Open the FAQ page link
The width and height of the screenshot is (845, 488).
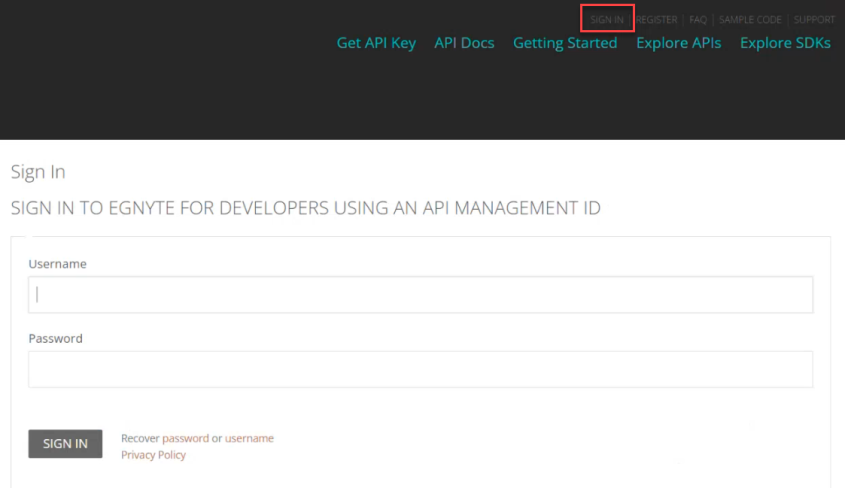click(698, 20)
